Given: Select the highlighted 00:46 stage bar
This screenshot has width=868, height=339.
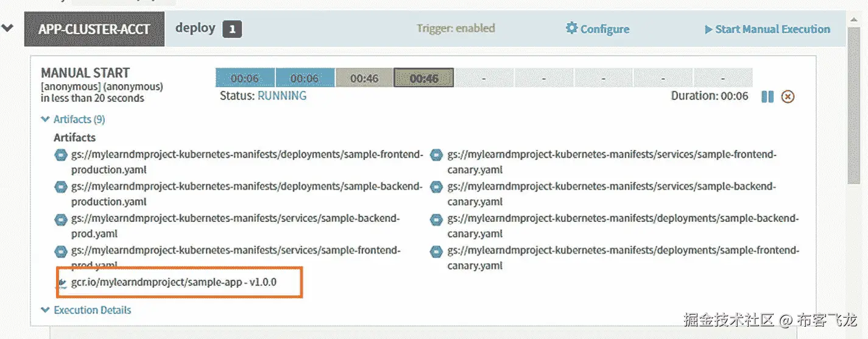Looking at the screenshot, I should click(x=424, y=78).
